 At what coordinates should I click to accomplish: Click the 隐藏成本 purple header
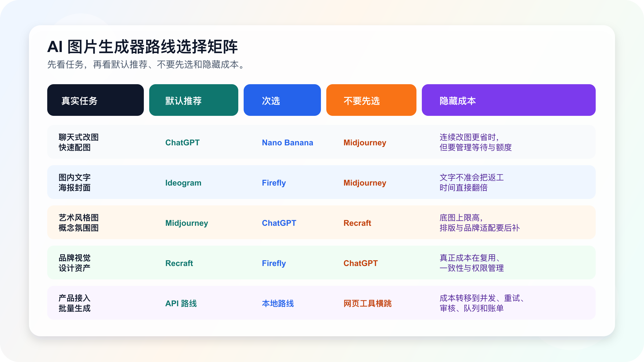[508, 100]
